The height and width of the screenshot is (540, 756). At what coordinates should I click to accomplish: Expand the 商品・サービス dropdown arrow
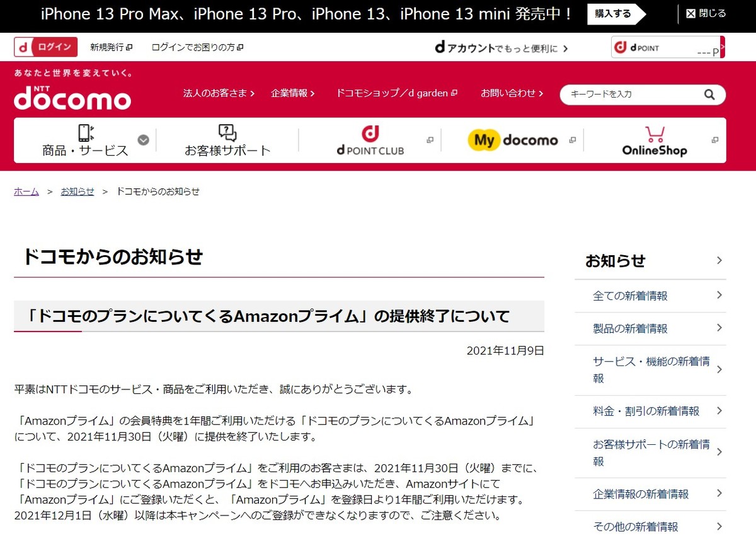coord(144,140)
